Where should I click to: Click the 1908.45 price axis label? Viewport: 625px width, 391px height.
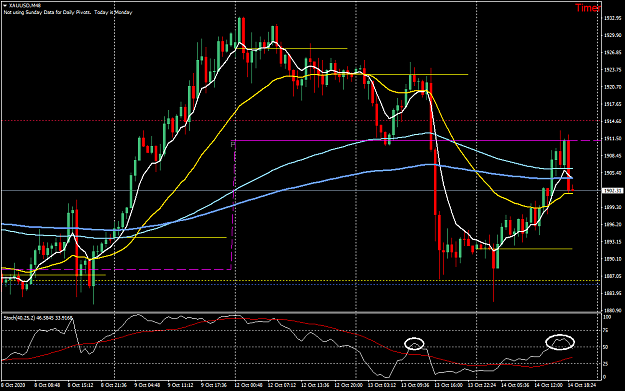pyautogui.click(x=613, y=156)
